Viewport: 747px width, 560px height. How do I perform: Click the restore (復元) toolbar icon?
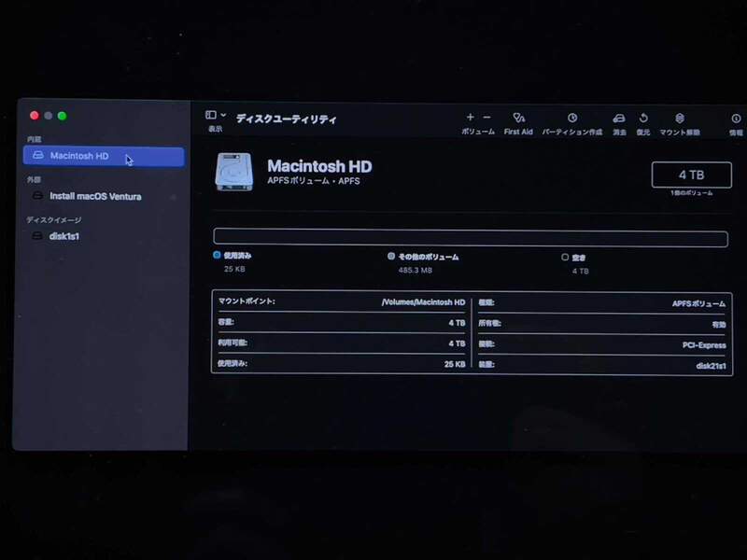pyautogui.click(x=643, y=119)
